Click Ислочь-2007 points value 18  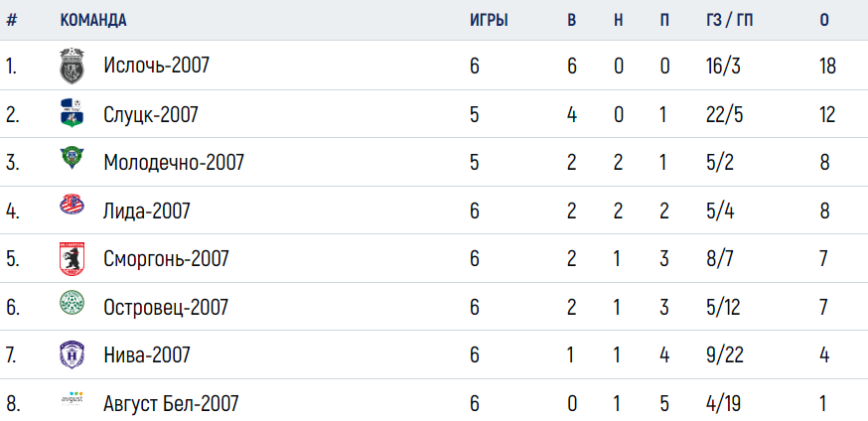point(827,66)
